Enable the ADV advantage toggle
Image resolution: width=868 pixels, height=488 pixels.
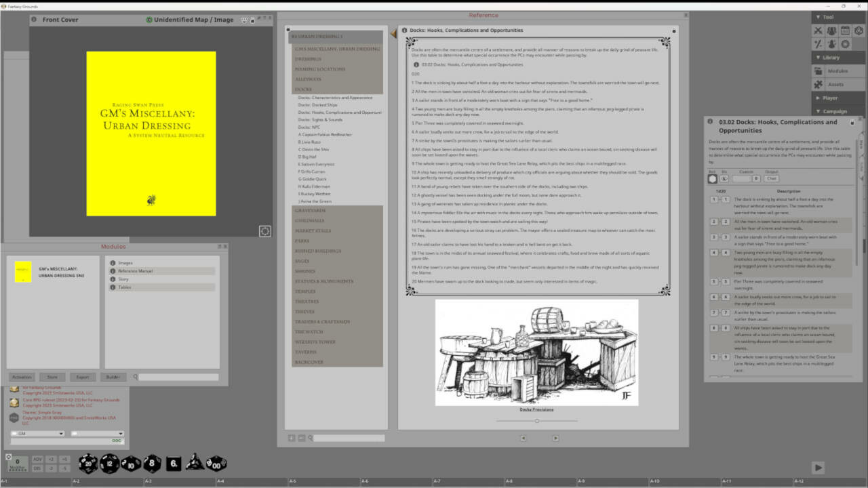pyautogui.click(x=38, y=459)
